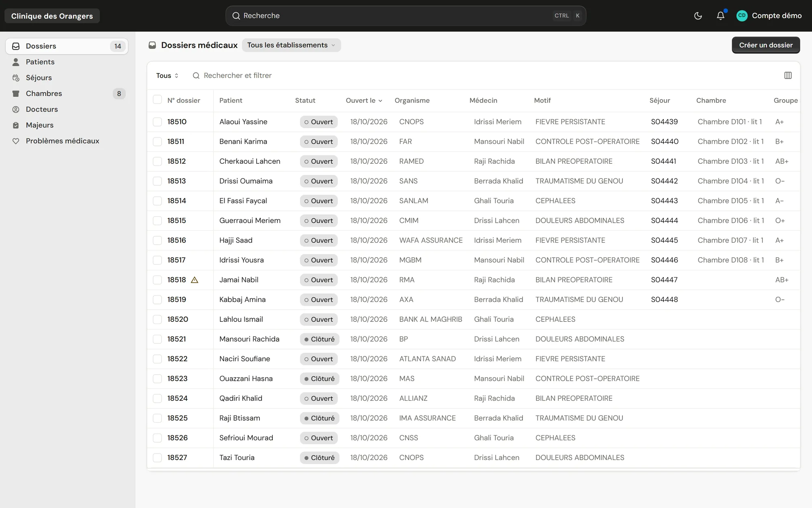
Task: Open Séjours in sidebar
Action: tap(67, 78)
